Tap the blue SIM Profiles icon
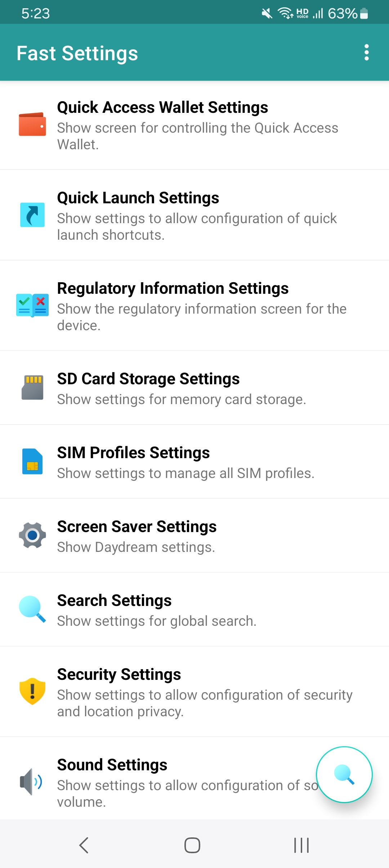The width and height of the screenshot is (389, 868). (x=32, y=461)
